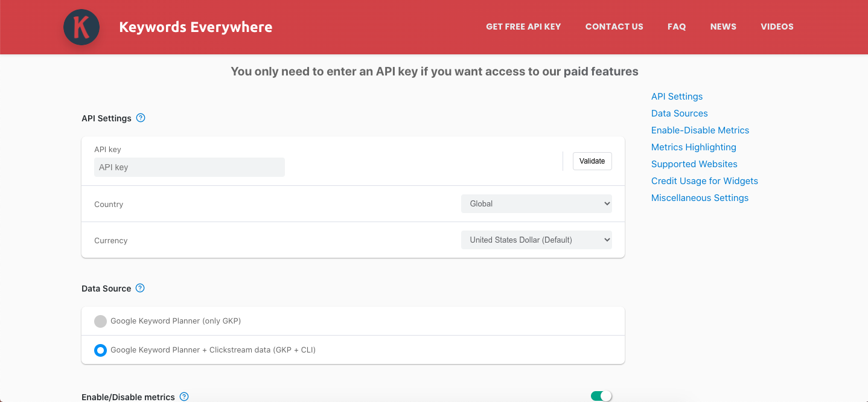Jump to API Settings sidebar link
The height and width of the screenshot is (402, 868).
[677, 97]
